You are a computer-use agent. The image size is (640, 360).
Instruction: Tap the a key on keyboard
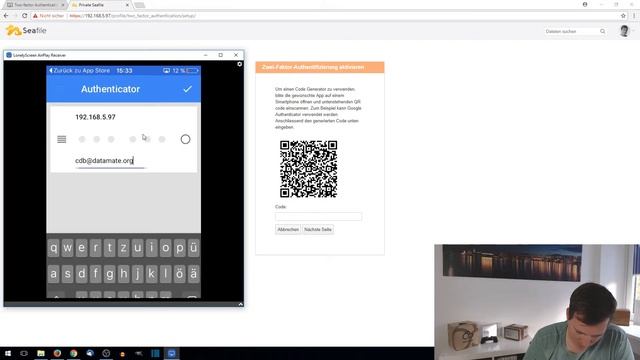[x=53, y=274]
